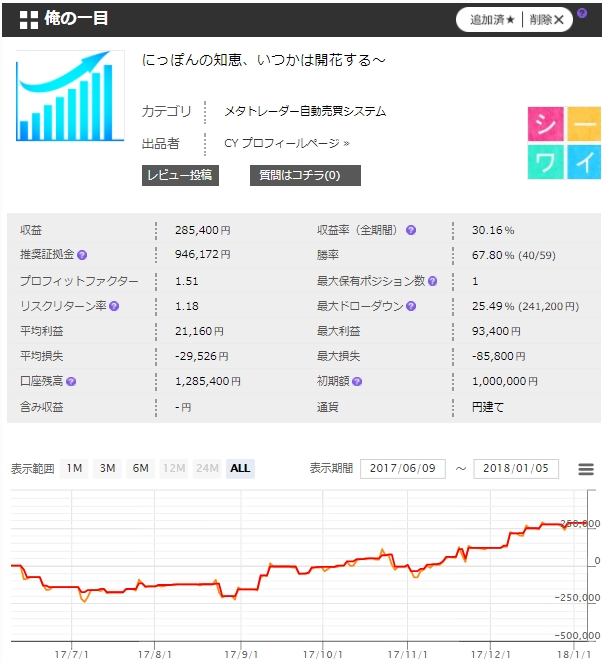Viewport: 602px width, 662px height.
Task: Click help icon beside リスクリターン率
Action: point(114,306)
